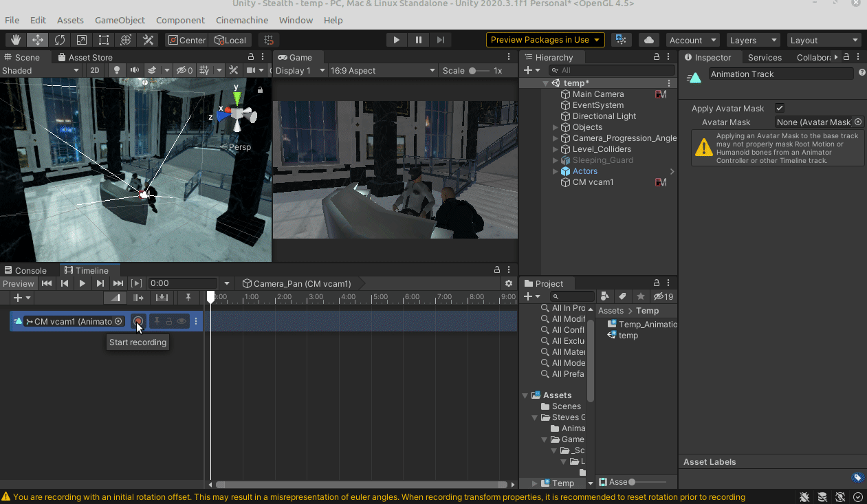Open custom editor tools
This screenshot has width=867, height=504.
coord(148,40)
